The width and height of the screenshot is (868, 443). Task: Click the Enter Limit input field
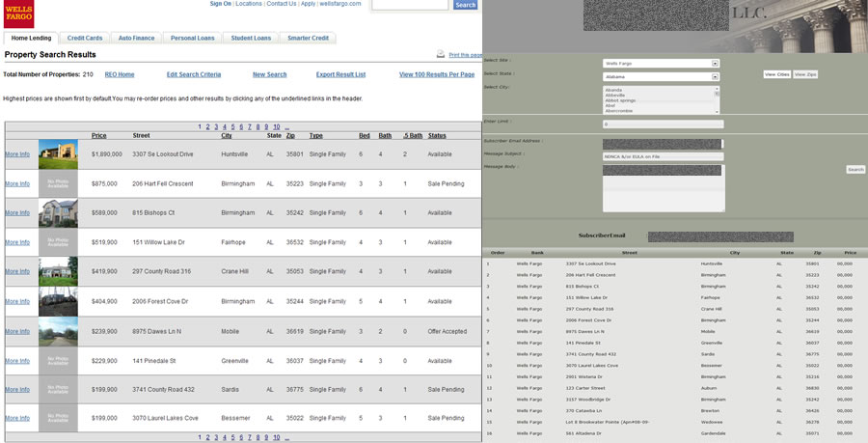664,125
